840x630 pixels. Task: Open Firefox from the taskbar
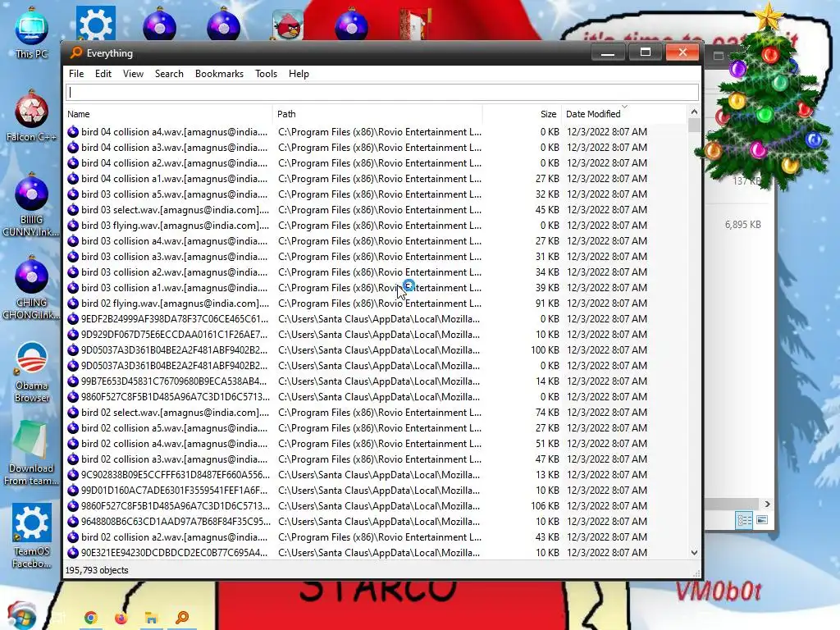[x=121, y=618]
